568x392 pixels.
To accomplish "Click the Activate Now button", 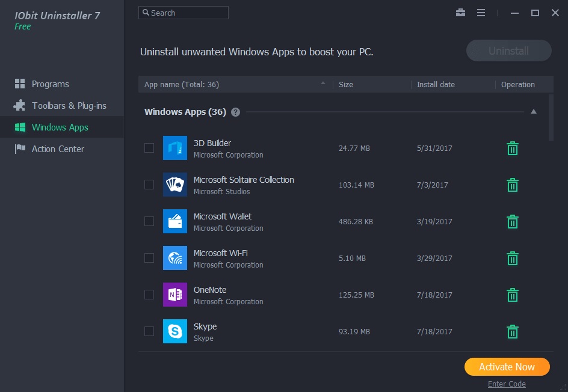I will pos(507,367).
